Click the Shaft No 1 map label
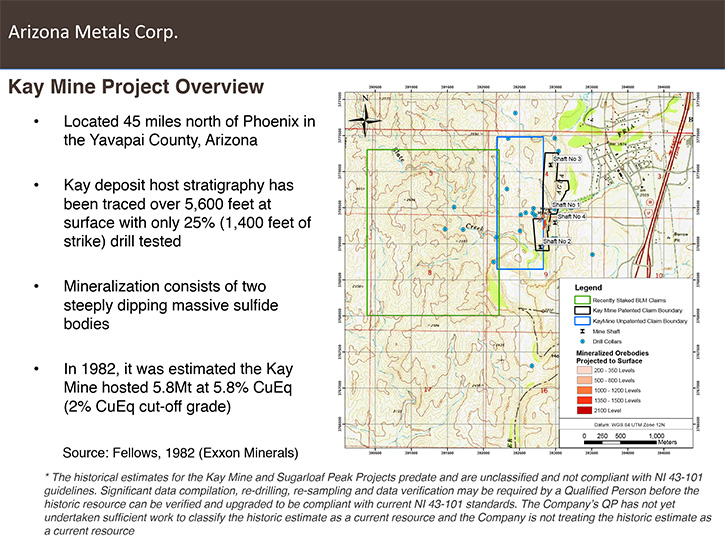Screen dimensions: 725x539 (x=565, y=204)
